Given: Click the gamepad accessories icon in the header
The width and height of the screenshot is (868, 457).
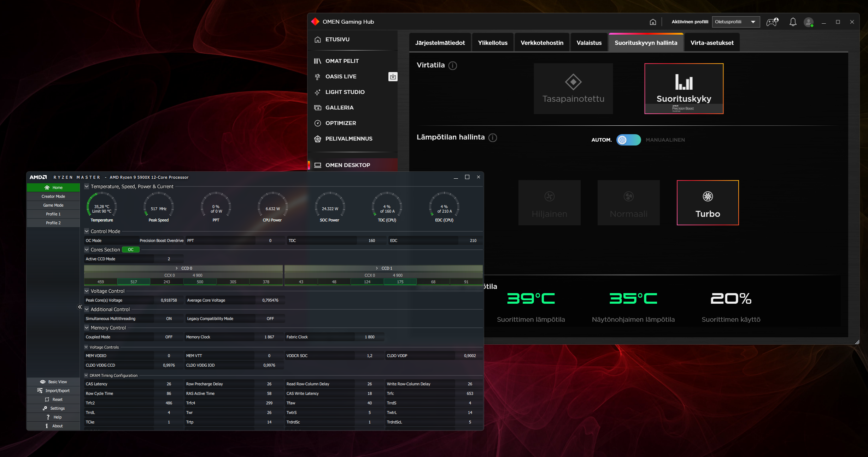Looking at the screenshot, I should (772, 22).
